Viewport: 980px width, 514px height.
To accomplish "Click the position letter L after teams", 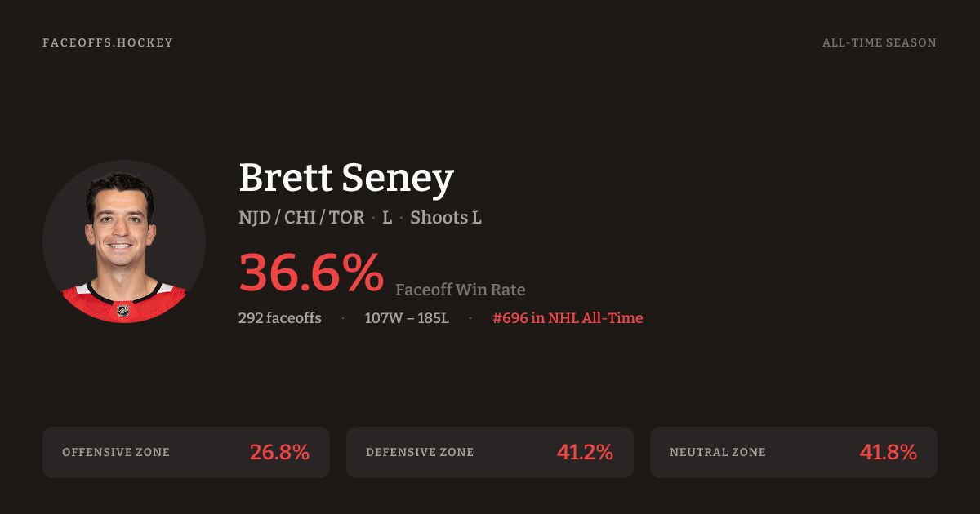I will tap(387, 218).
